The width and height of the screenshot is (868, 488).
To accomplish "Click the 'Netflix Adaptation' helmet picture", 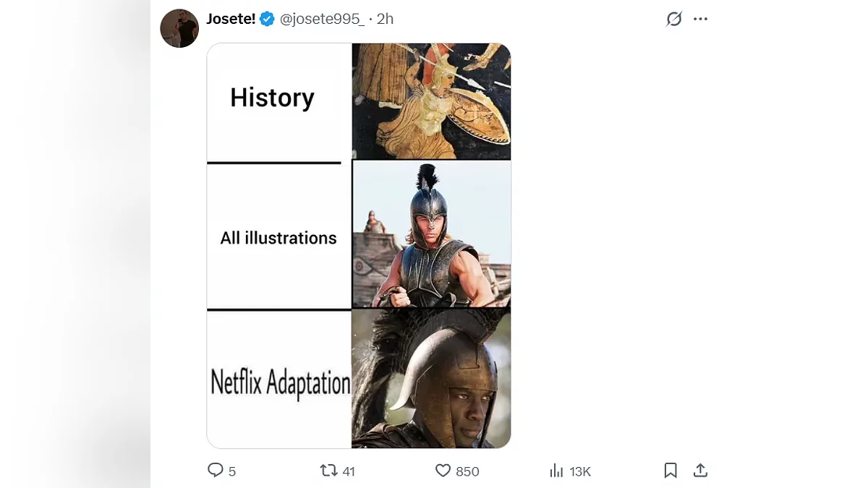I will pyautogui.click(x=431, y=378).
